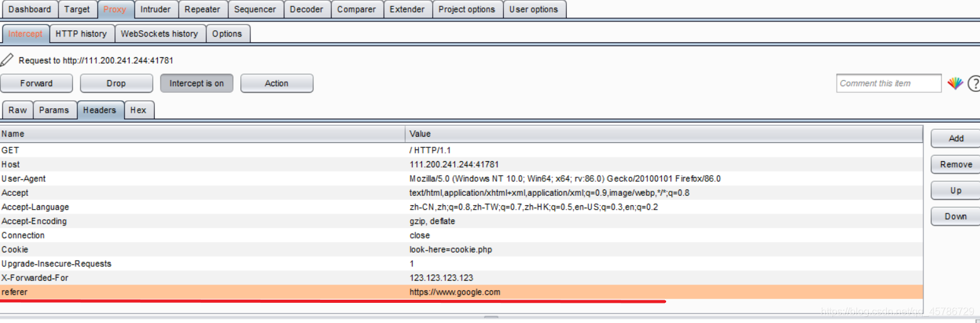Move header down with Down button
This screenshot has height=323, width=980.
tap(956, 216)
